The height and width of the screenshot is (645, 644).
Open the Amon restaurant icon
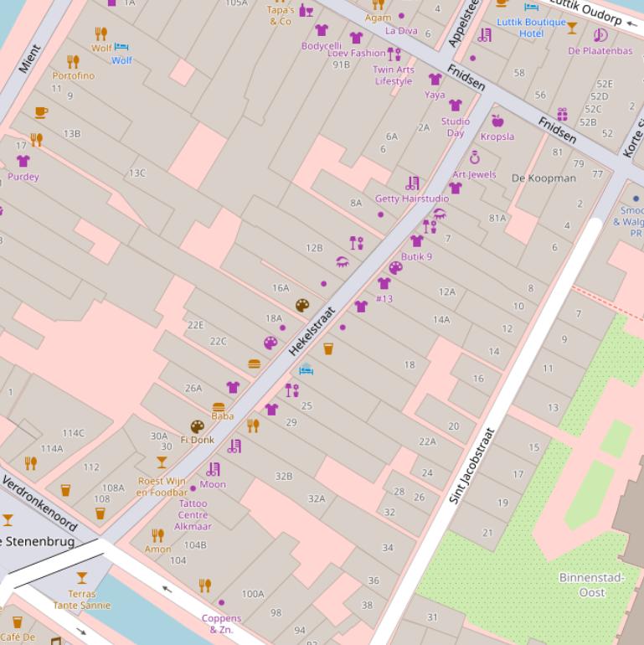point(157,535)
